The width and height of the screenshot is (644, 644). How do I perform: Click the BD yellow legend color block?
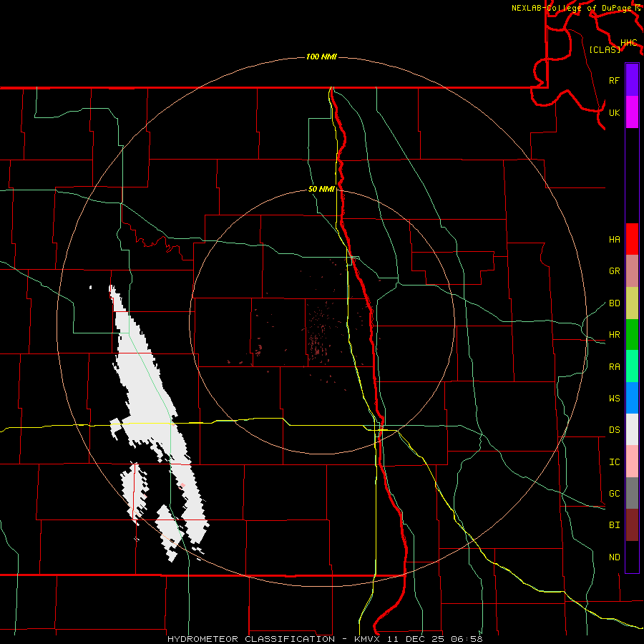click(632, 303)
